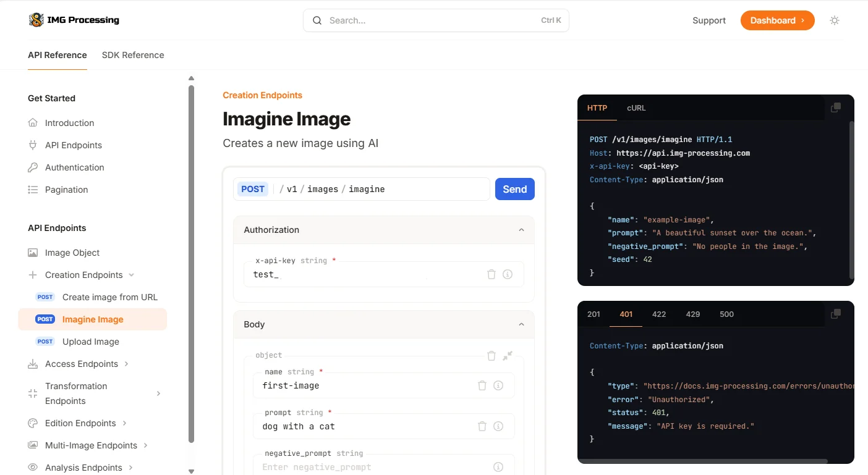Image resolution: width=868 pixels, height=475 pixels.
Task: Click the IMG Processing logo
Action: point(74,20)
